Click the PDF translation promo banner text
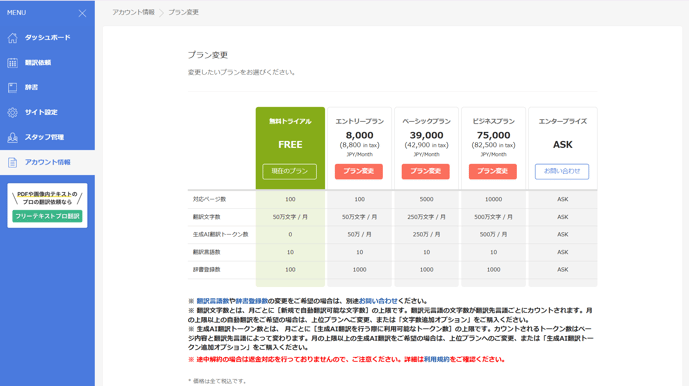 point(47,198)
